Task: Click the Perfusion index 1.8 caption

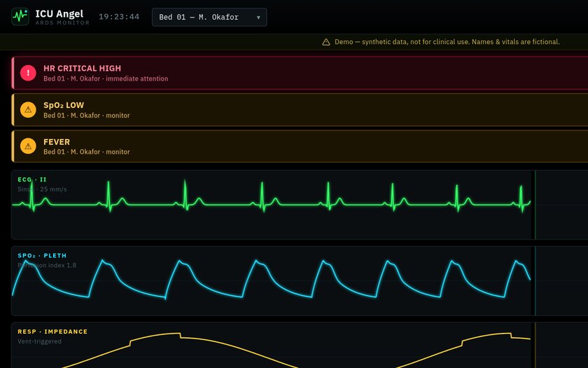Action: pos(47,266)
